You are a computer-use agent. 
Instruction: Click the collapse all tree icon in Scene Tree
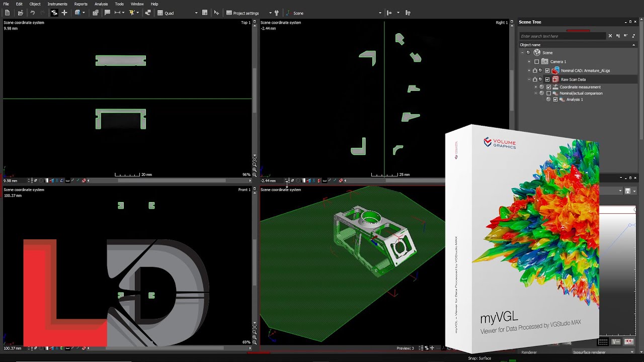click(x=626, y=36)
